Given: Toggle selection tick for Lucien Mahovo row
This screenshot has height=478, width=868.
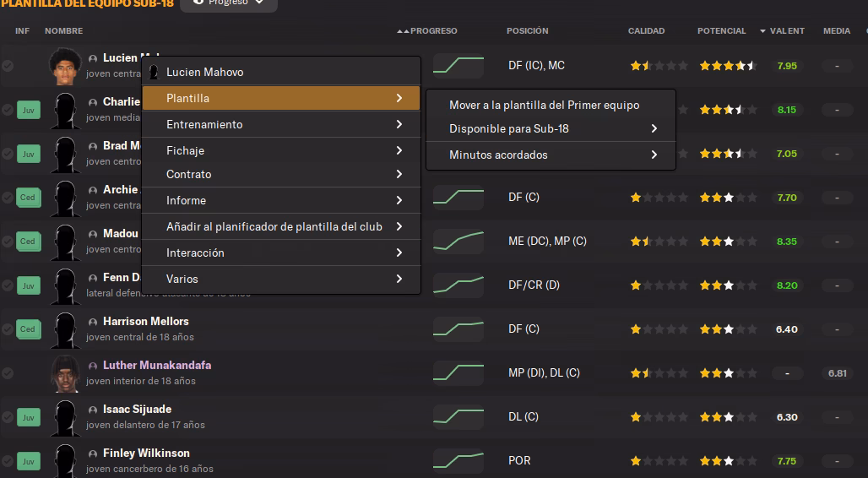Looking at the screenshot, I should pyautogui.click(x=8, y=66).
